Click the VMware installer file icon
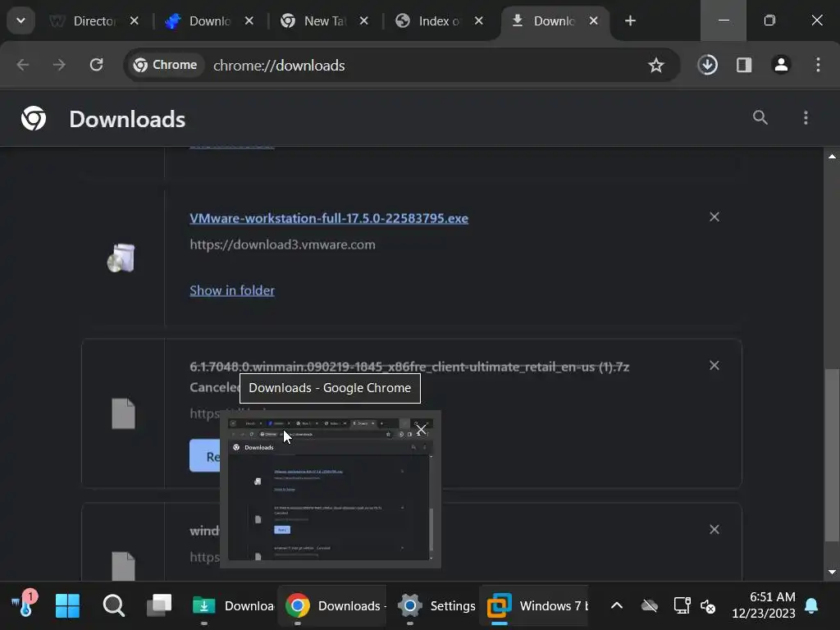Viewport: 840px width, 630px height. (x=121, y=258)
